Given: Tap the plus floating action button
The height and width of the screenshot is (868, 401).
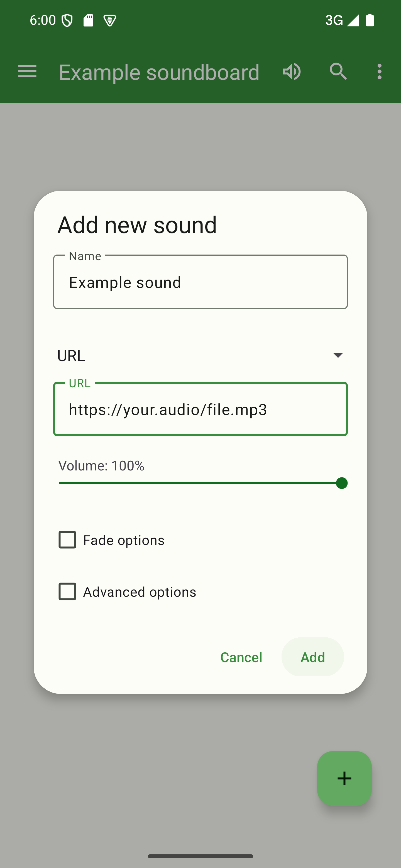Looking at the screenshot, I should coord(344,778).
